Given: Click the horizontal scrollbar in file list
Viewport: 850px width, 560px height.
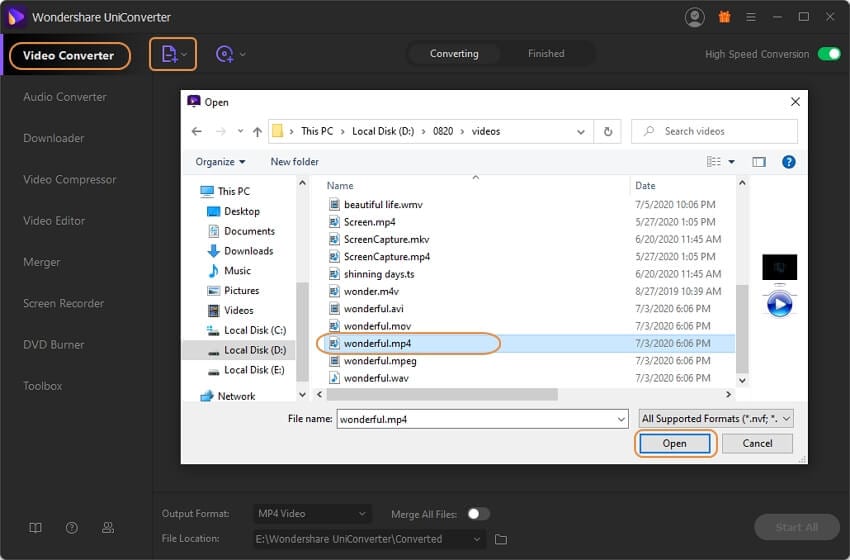Looking at the screenshot, I should [x=442, y=394].
